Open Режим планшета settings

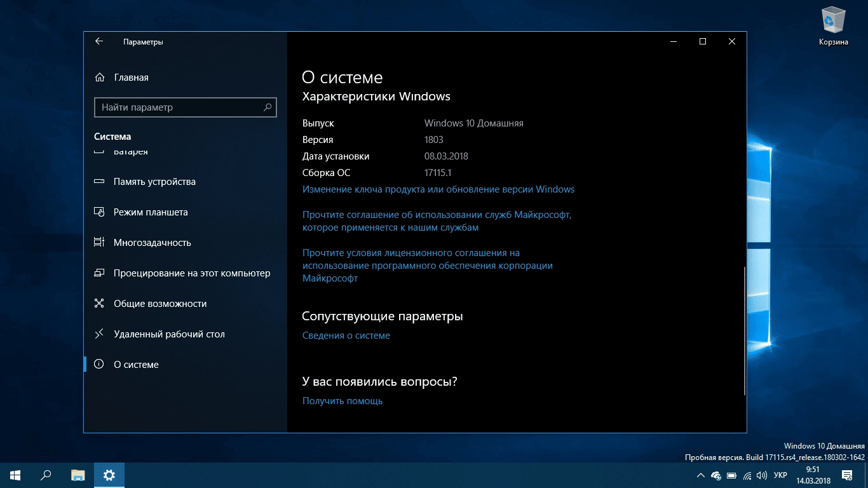[186, 212]
